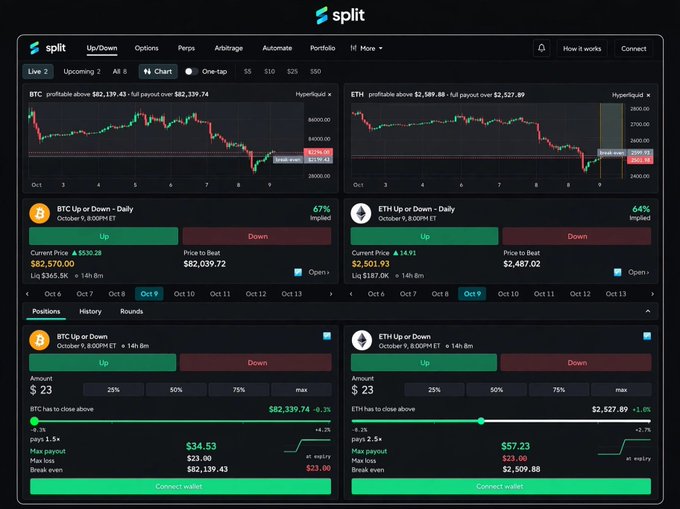This screenshot has height=509, width=680.
Task: Click Connect wallet under ETH panel
Action: click(501, 486)
